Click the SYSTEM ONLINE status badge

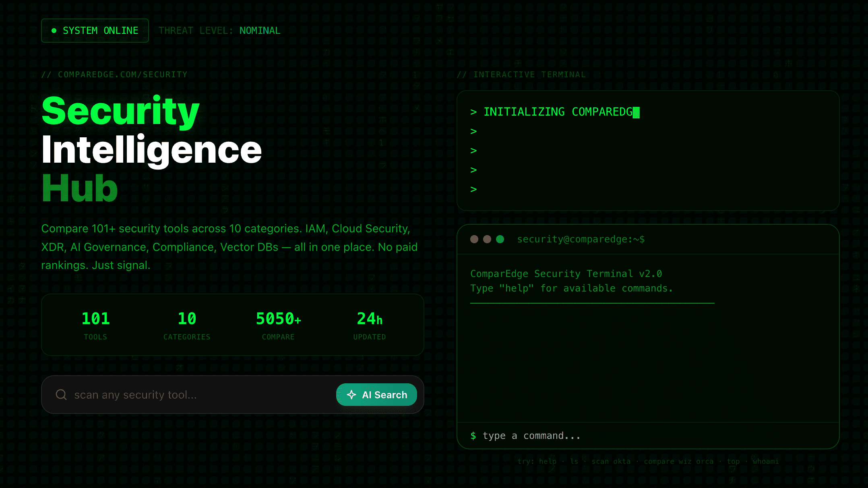tap(95, 31)
